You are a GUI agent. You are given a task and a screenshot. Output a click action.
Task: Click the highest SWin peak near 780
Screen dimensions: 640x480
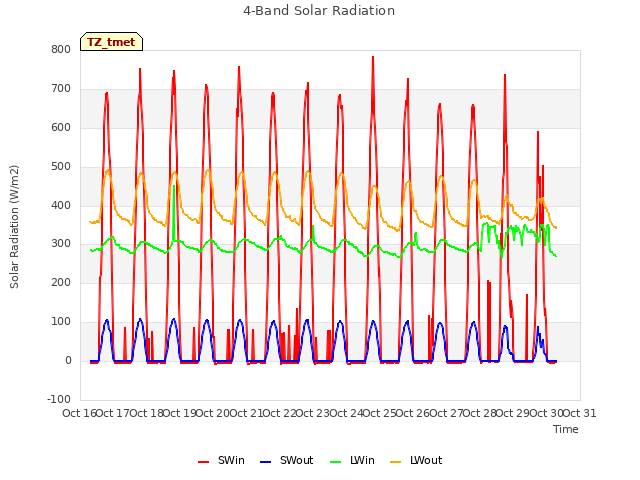373,57
